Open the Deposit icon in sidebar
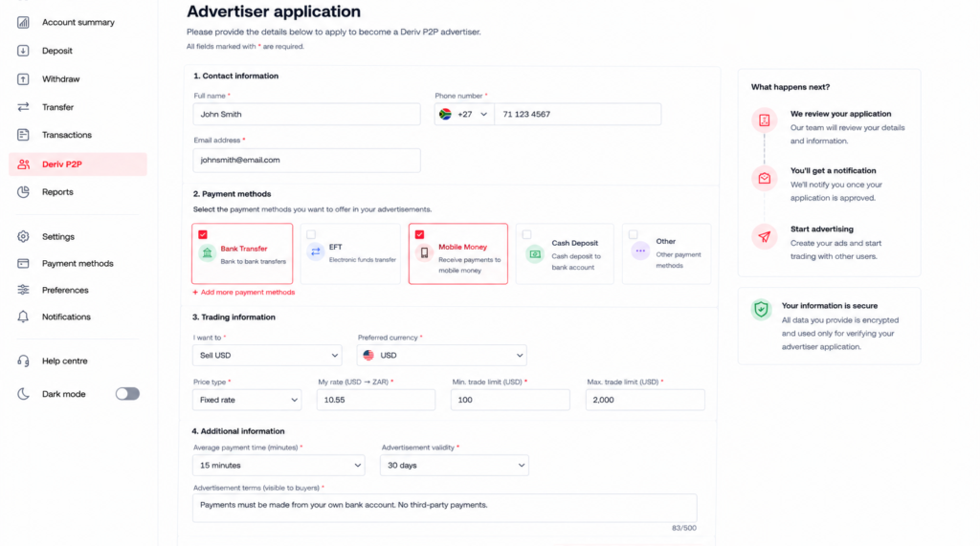 [23, 51]
